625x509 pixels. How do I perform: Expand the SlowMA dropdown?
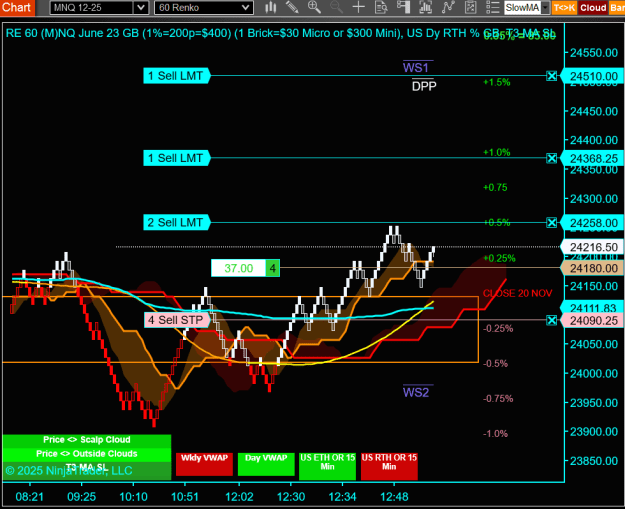point(545,8)
